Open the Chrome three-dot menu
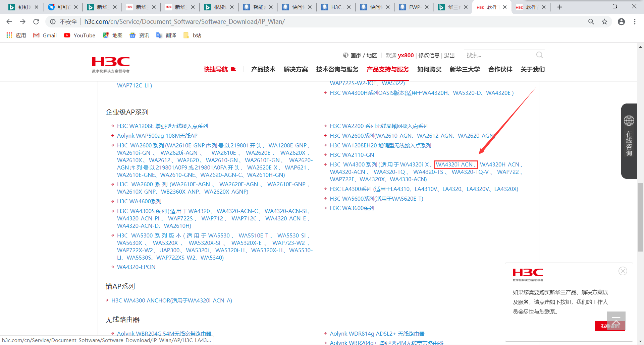 click(x=635, y=22)
